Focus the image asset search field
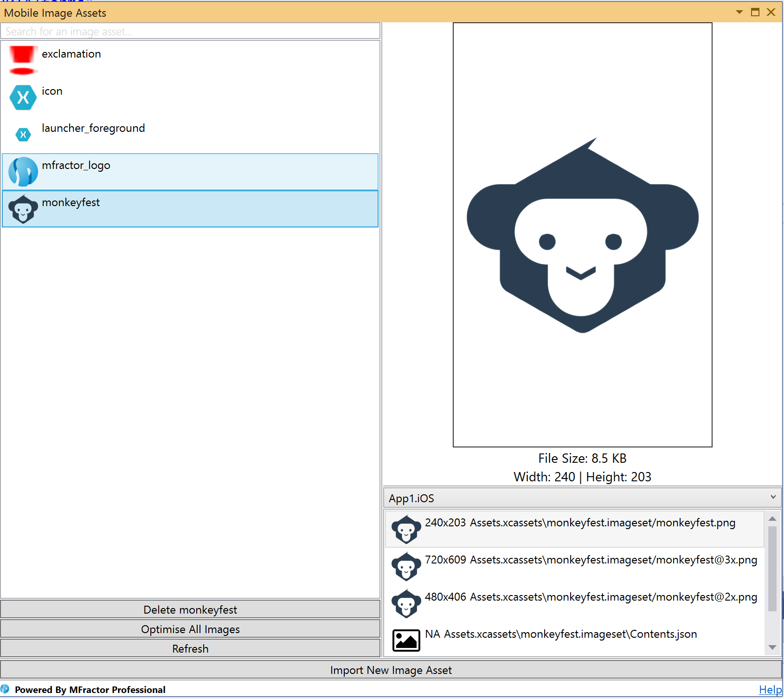Screen dimensions: 784x699 190,31
